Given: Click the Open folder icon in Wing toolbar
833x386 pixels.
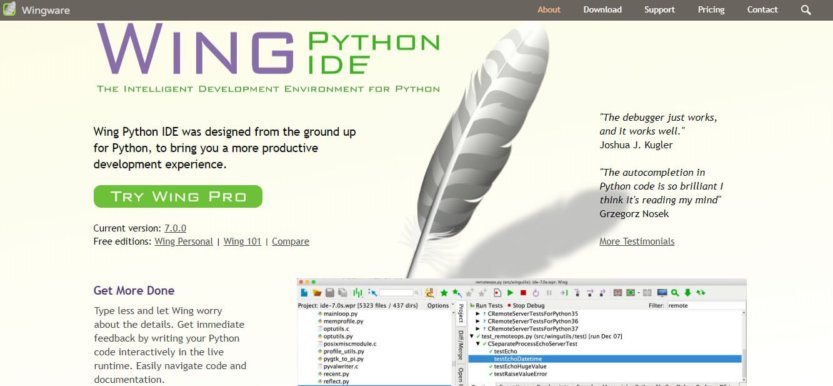Looking at the screenshot, I should (x=317, y=293).
